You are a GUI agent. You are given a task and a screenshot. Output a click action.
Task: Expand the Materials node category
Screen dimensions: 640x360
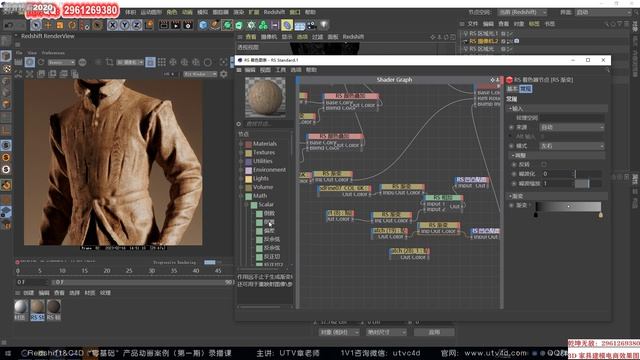[241, 144]
